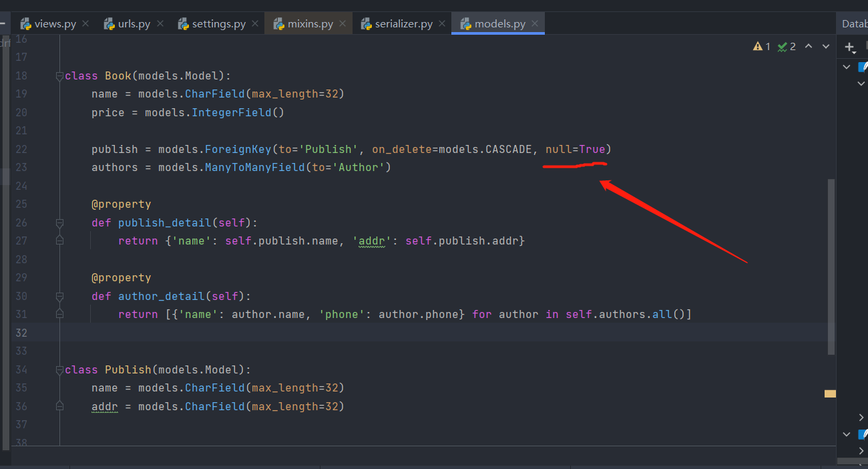Click line number 18 in the gutter
This screenshot has height=469, width=868.
[21, 75]
